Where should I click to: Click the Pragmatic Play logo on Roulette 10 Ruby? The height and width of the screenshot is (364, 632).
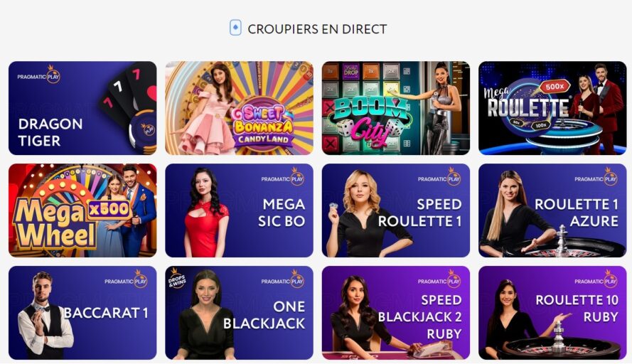(596, 279)
